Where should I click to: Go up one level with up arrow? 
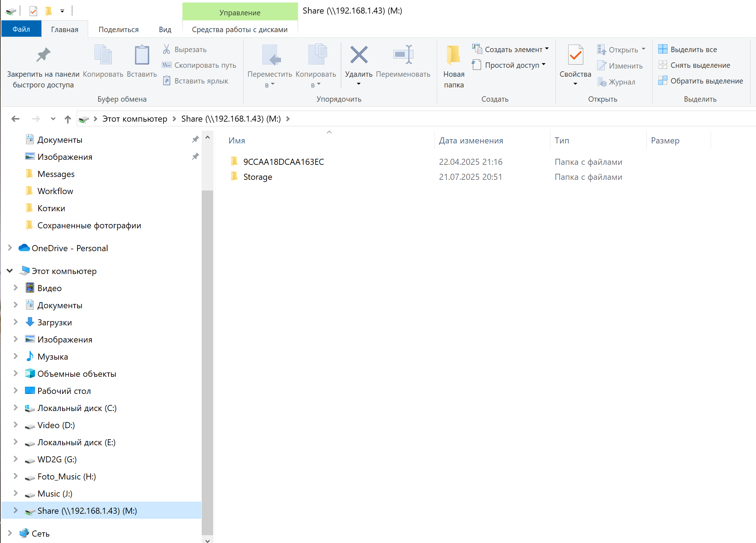pyautogui.click(x=67, y=119)
